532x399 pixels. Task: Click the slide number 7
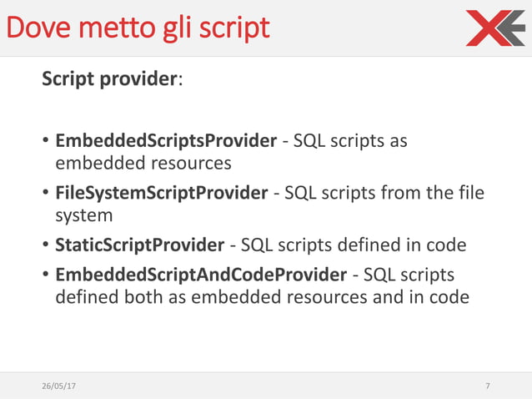tap(488, 386)
